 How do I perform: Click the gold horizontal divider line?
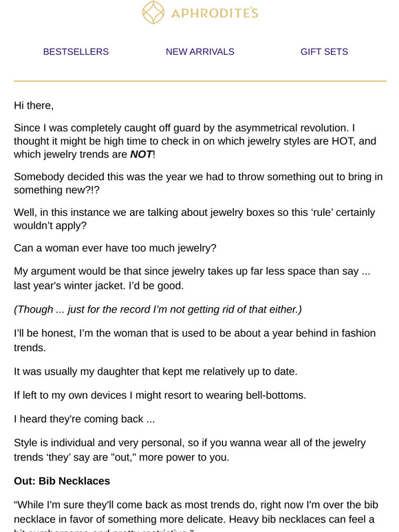click(200, 81)
